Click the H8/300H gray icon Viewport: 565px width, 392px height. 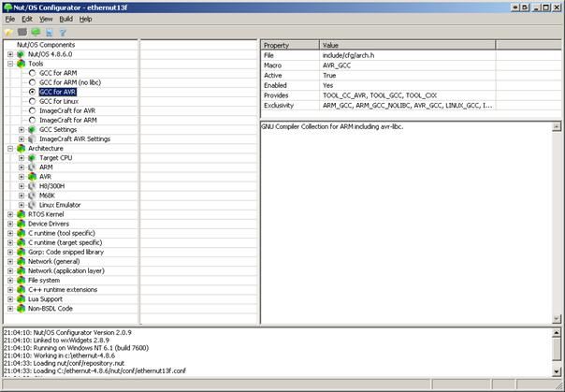pos(32,186)
